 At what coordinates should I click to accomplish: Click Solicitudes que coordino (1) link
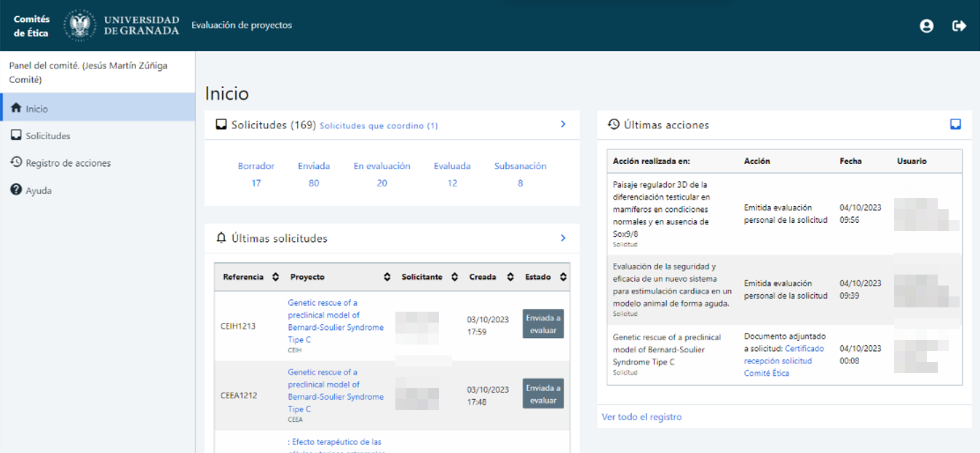pos(379,126)
